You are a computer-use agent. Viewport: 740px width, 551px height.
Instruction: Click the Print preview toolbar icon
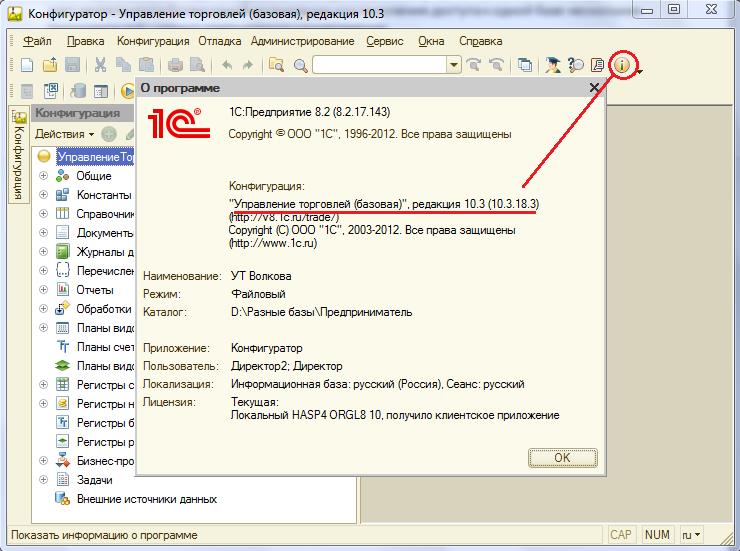pos(197,65)
